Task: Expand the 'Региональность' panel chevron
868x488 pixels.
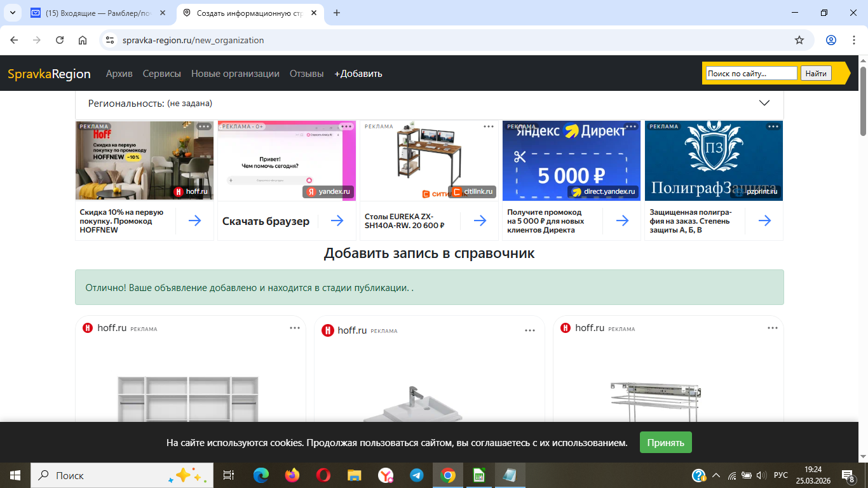Action: click(764, 103)
